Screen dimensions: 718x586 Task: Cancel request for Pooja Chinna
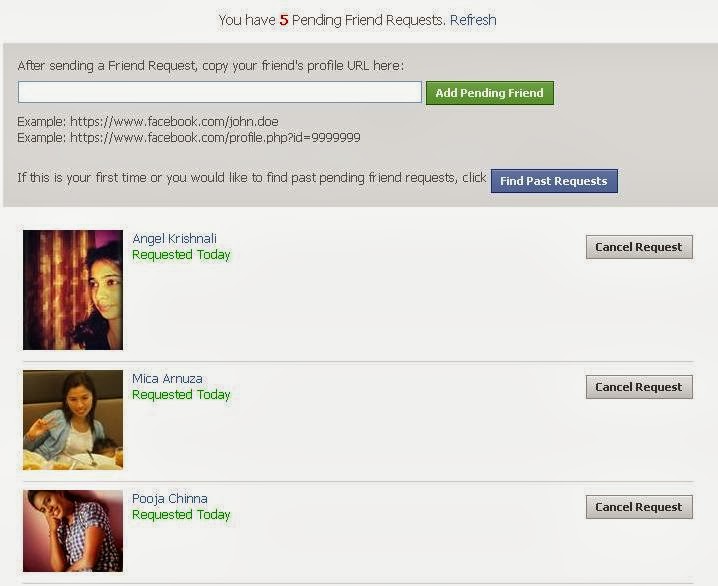coord(639,507)
